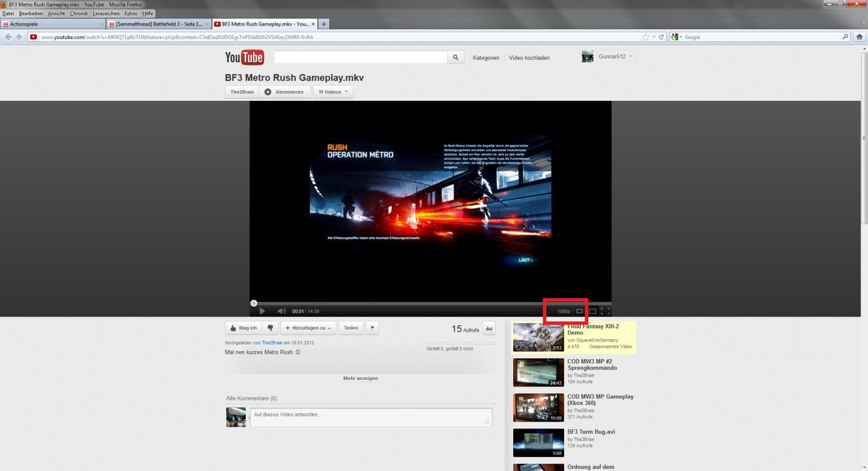
Task: Click the YouTube logo
Action: (x=245, y=57)
